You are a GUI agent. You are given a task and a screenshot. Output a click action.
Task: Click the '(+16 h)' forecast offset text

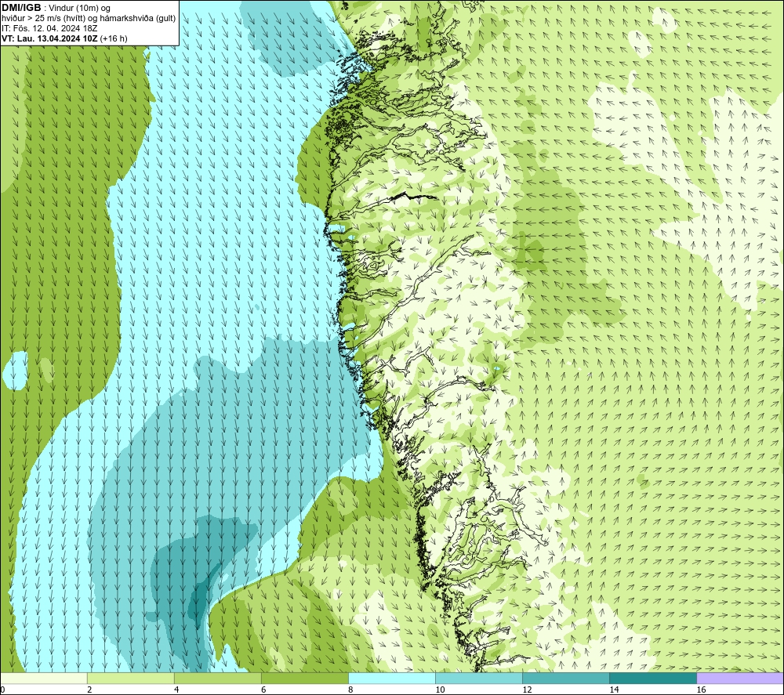(114, 38)
